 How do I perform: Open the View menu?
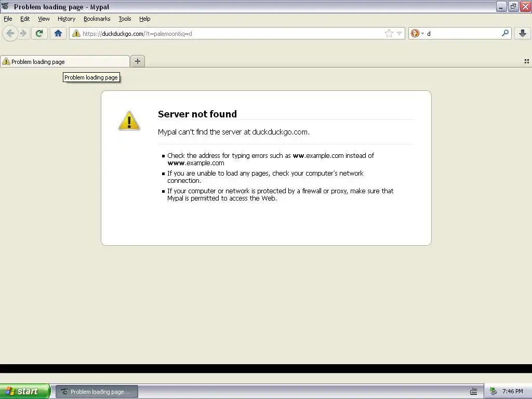pyautogui.click(x=44, y=19)
